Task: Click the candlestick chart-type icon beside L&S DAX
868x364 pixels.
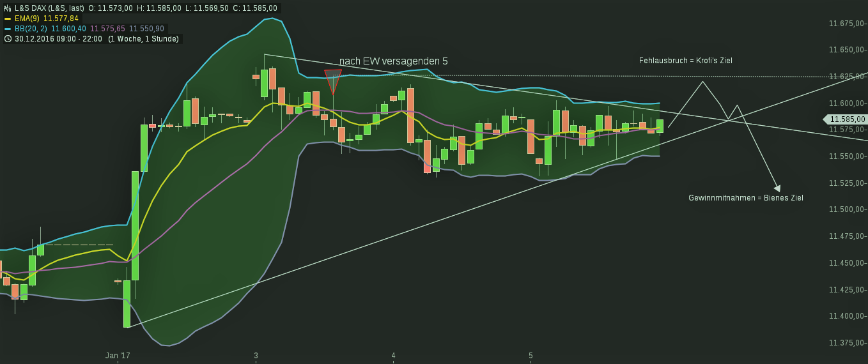Action: click(x=7, y=8)
